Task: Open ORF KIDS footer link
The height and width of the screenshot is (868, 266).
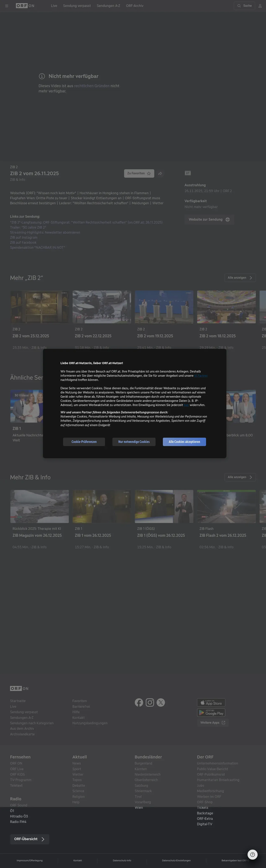Action: coord(18,774)
